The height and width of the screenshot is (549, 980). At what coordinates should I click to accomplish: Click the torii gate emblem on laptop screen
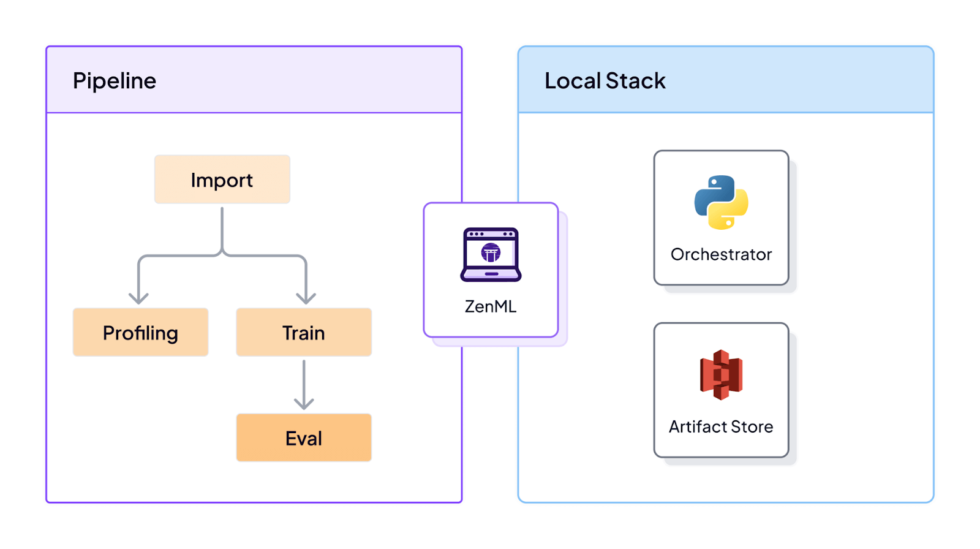pos(491,252)
